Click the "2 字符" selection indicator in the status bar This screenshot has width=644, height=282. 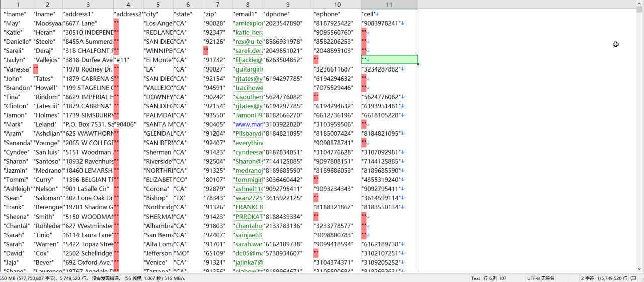(588, 278)
